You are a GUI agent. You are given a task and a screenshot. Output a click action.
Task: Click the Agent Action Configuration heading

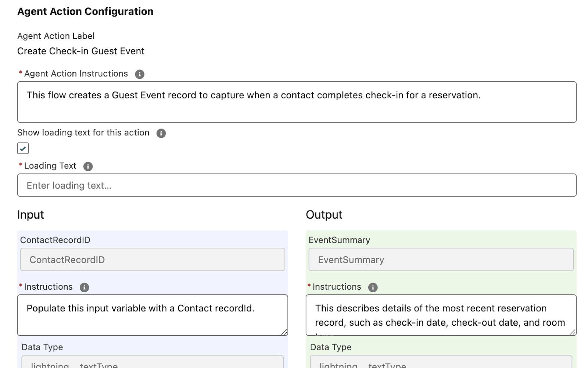pyautogui.click(x=85, y=11)
